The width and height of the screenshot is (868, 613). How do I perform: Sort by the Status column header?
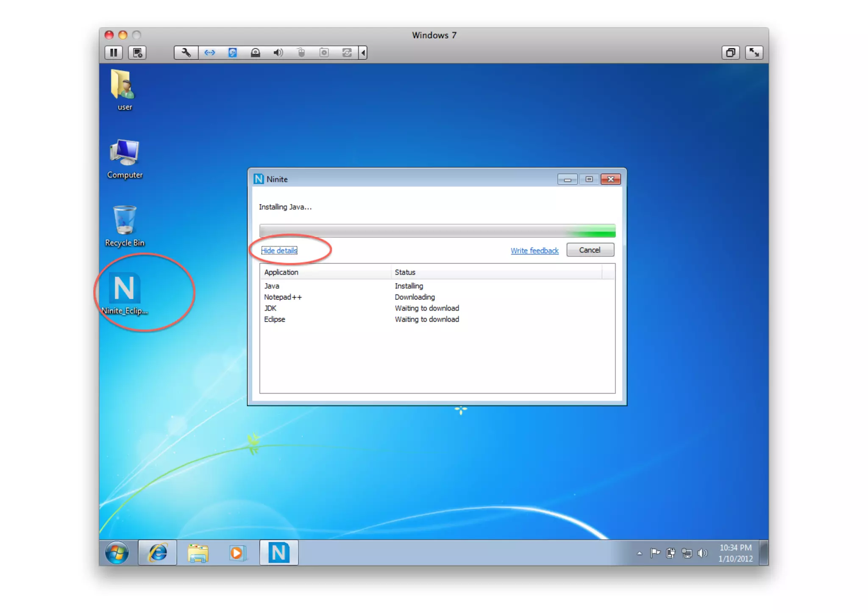(496, 272)
